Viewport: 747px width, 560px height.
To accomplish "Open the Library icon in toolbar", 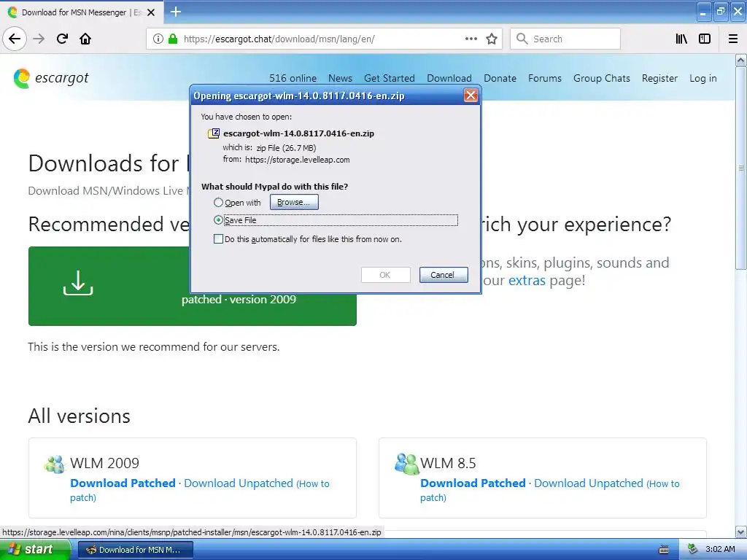I will click(681, 39).
